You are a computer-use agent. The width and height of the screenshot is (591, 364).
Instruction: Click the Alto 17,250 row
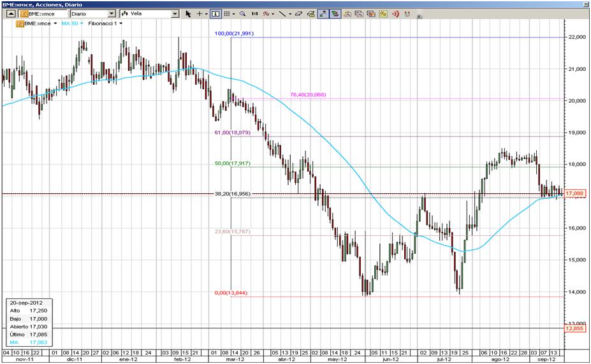pyautogui.click(x=29, y=310)
